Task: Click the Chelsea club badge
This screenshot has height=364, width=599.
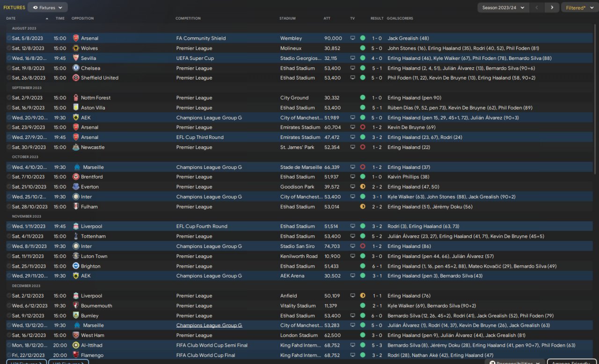Action: point(76,68)
